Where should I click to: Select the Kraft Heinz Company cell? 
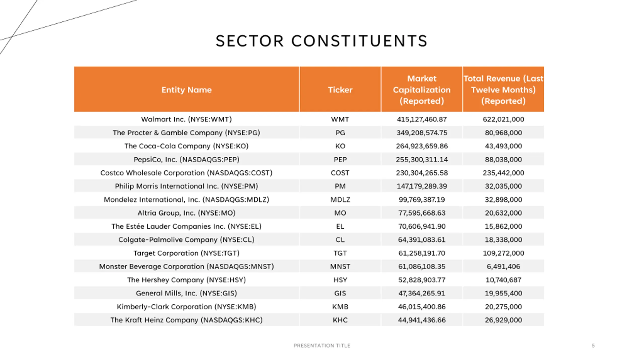[186, 320]
